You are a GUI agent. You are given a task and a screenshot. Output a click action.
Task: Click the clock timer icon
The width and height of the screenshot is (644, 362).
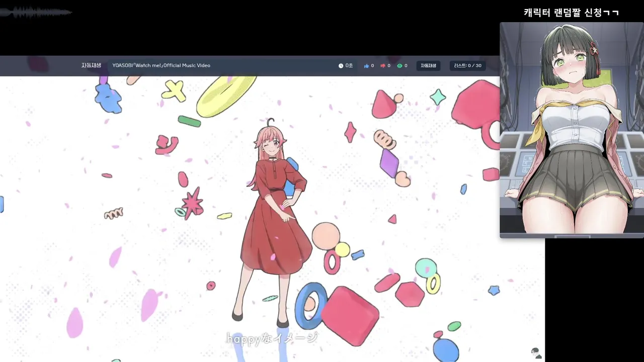(341, 66)
